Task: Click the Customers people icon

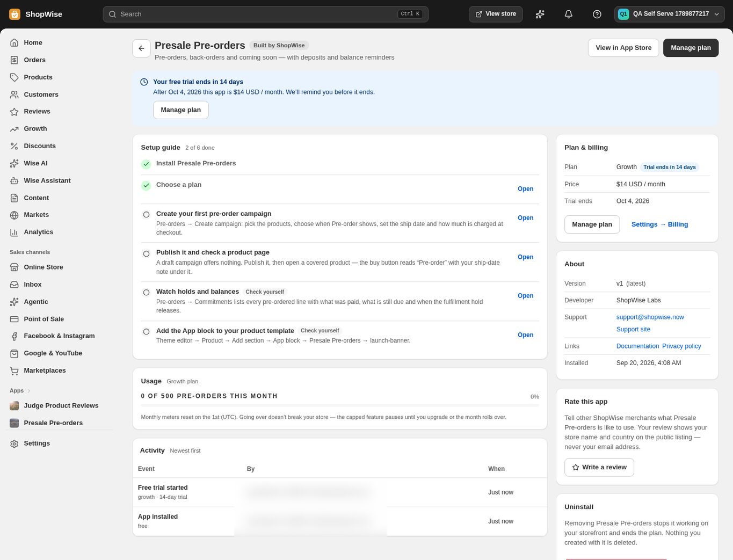Action: pyautogui.click(x=14, y=94)
